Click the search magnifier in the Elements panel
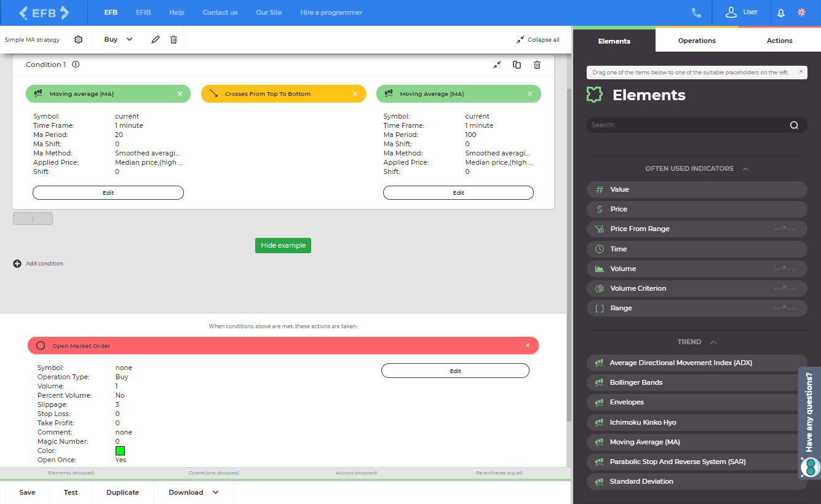This screenshot has height=504, width=821. tap(793, 125)
